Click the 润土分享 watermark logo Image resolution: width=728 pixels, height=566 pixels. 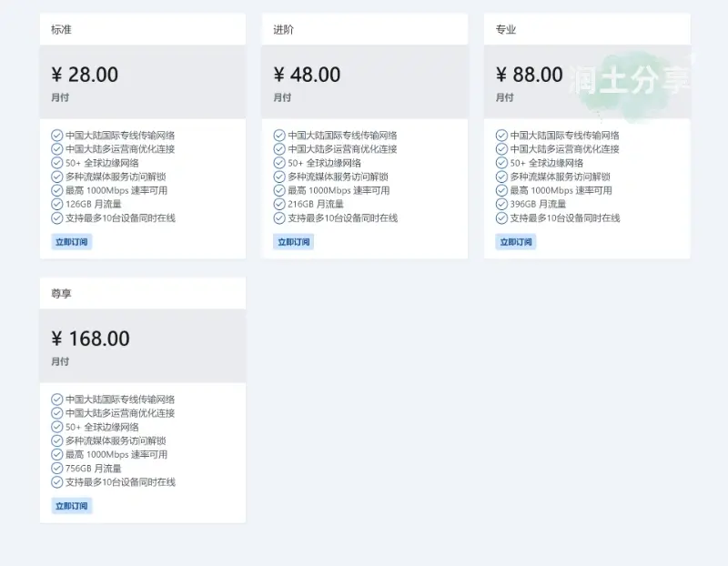pos(630,80)
